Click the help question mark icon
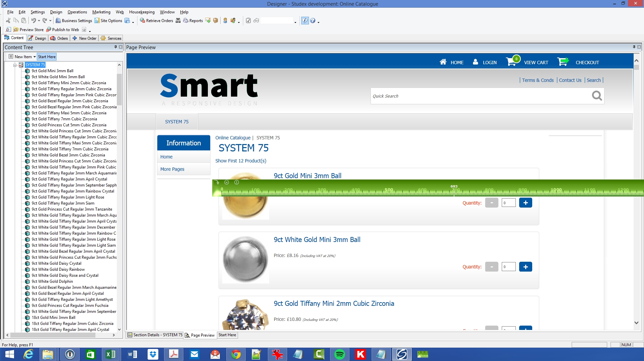The width and height of the screenshot is (644, 361). pyautogui.click(x=313, y=21)
